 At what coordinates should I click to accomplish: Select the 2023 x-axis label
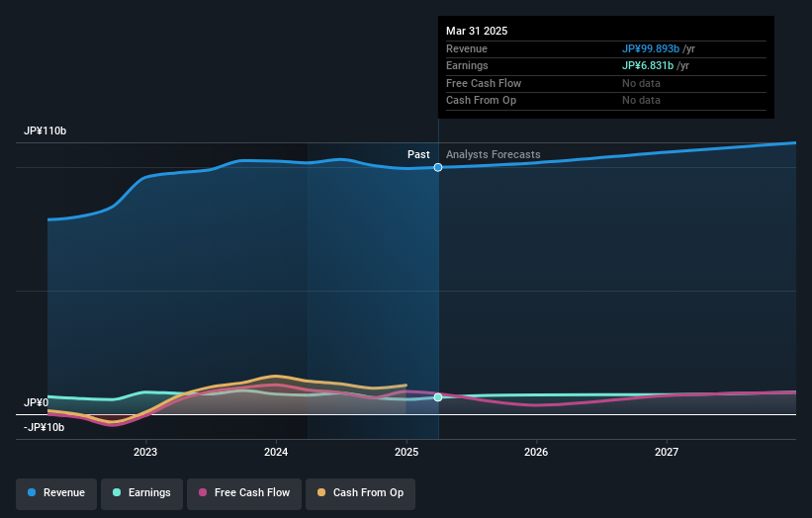145,452
